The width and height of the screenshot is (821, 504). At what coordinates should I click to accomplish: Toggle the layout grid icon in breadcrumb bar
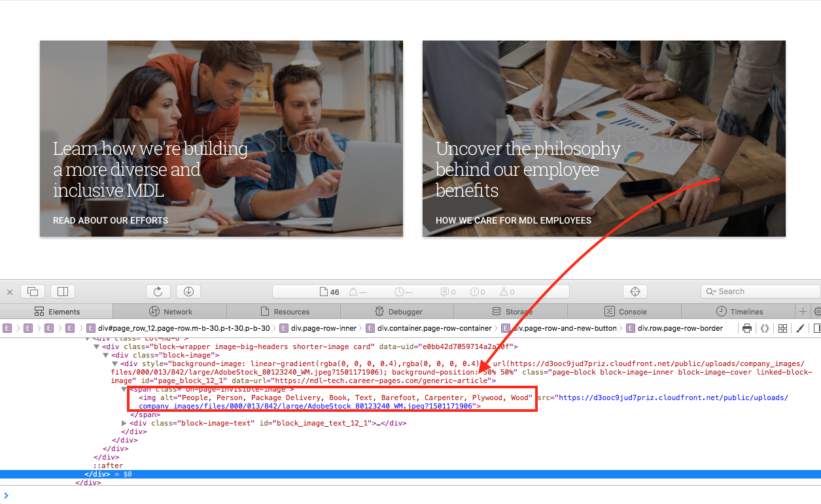click(782, 328)
